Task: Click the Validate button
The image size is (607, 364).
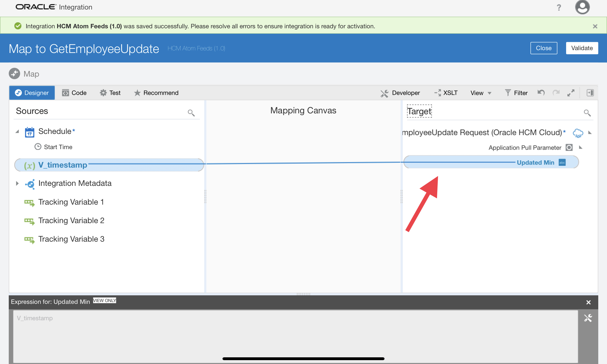Action: pos(582,48)
